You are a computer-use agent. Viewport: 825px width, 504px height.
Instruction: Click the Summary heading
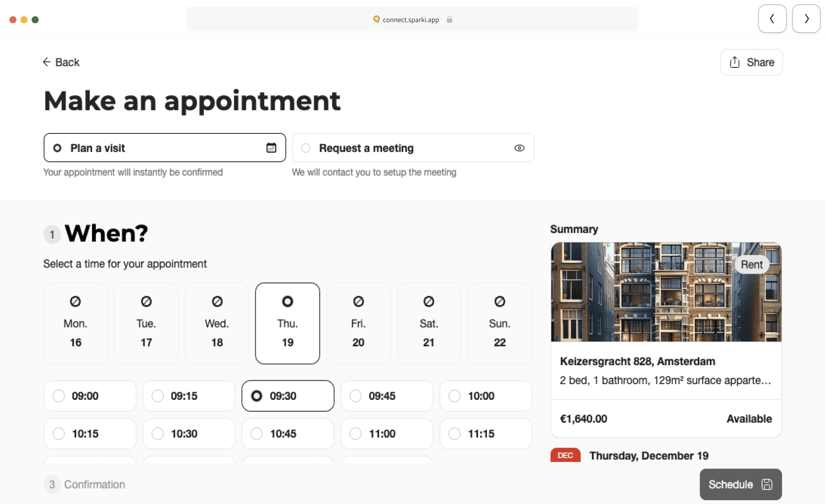[x=574, y=229]
